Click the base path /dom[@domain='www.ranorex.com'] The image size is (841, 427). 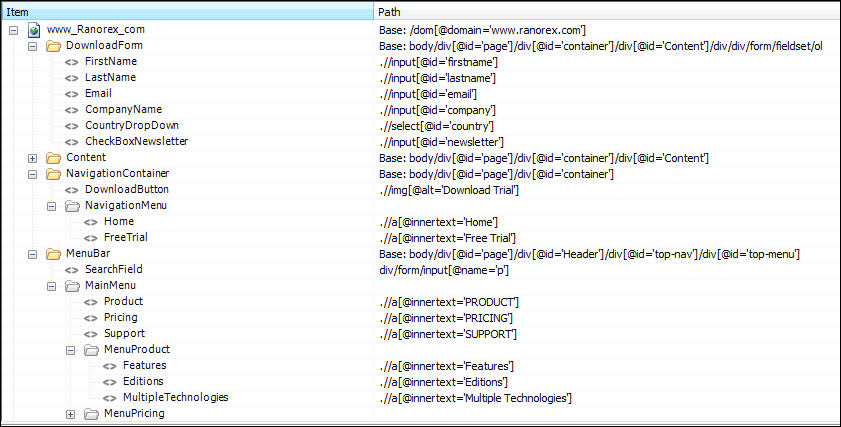(x=482, y=31)
